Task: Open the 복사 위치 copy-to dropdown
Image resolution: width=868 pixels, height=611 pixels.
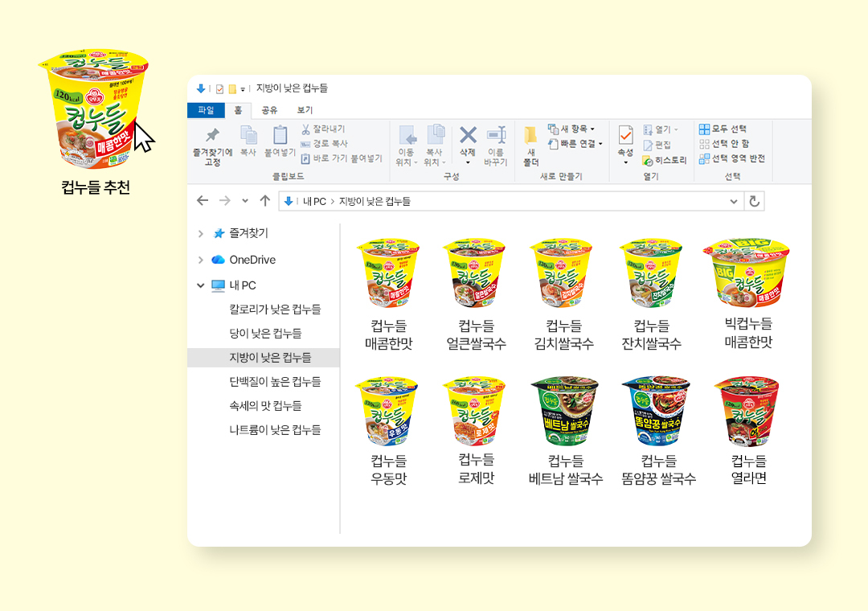Action: [x=434, y=156]
